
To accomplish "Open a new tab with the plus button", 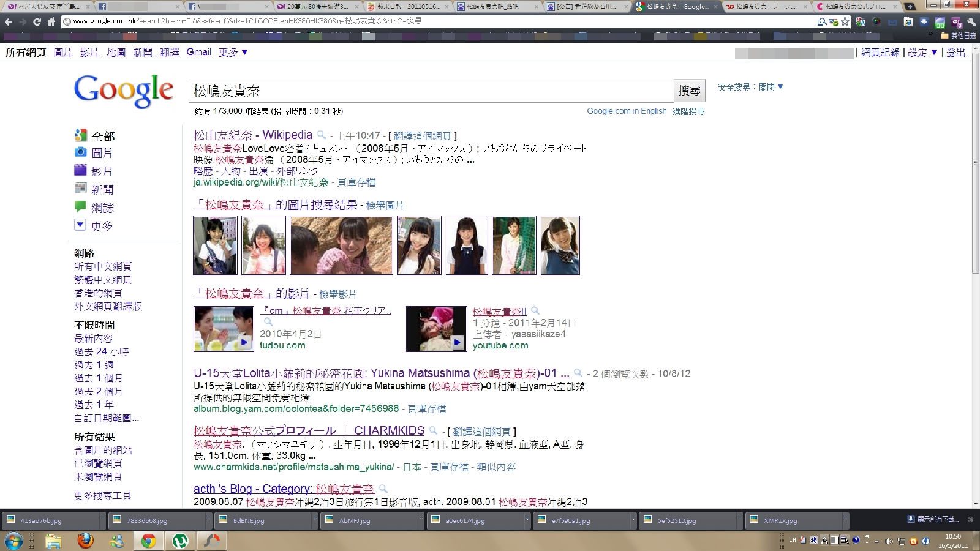I will [910, 7].
